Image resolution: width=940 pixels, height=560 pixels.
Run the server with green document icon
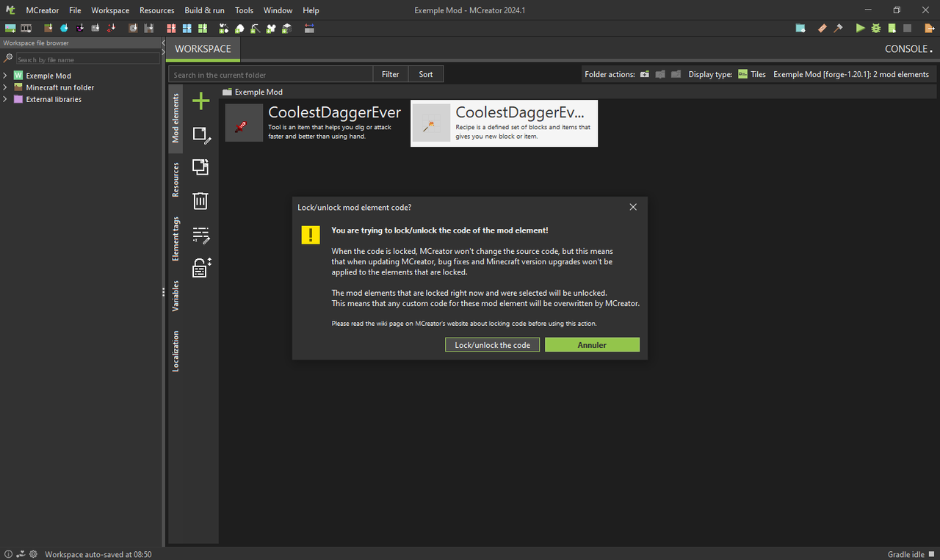click(892, 29)
